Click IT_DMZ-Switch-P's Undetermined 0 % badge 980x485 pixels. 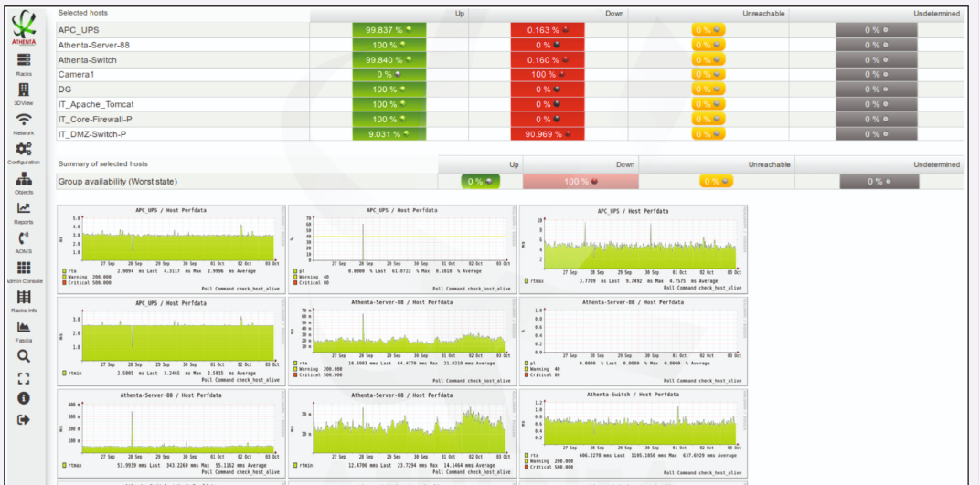point(877,133)
